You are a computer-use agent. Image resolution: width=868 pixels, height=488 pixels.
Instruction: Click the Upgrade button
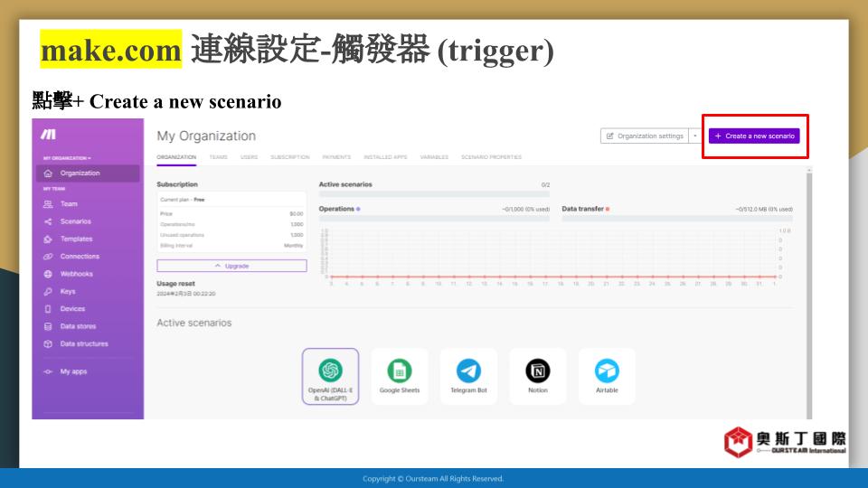(x=231, y=266)
